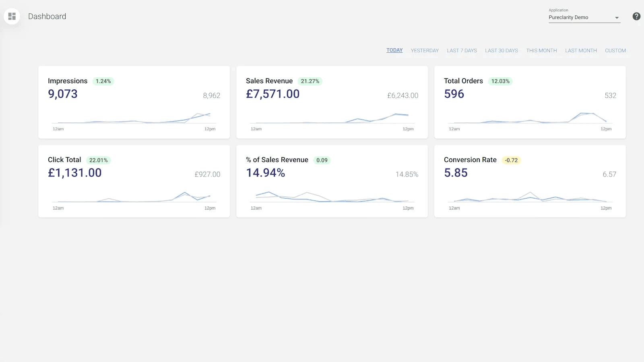Select the This Month range

(541, 51)
